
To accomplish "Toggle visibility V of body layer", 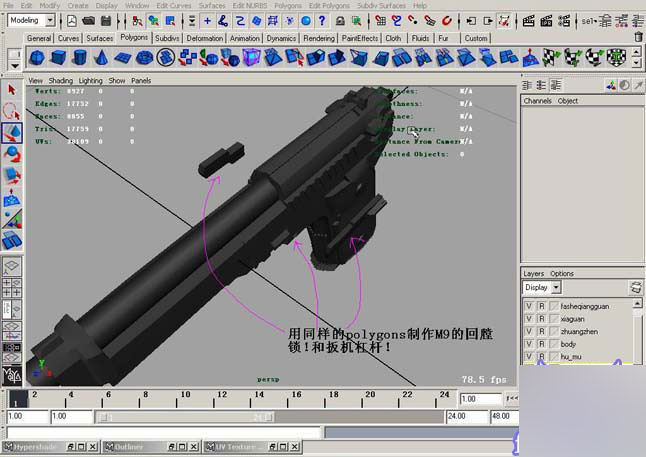I will [529, 344].
